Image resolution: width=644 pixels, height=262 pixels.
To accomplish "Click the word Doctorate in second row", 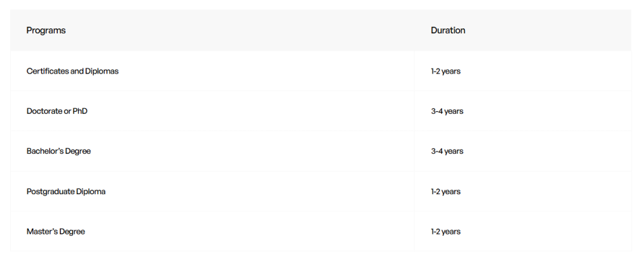I will pos(45,111).
